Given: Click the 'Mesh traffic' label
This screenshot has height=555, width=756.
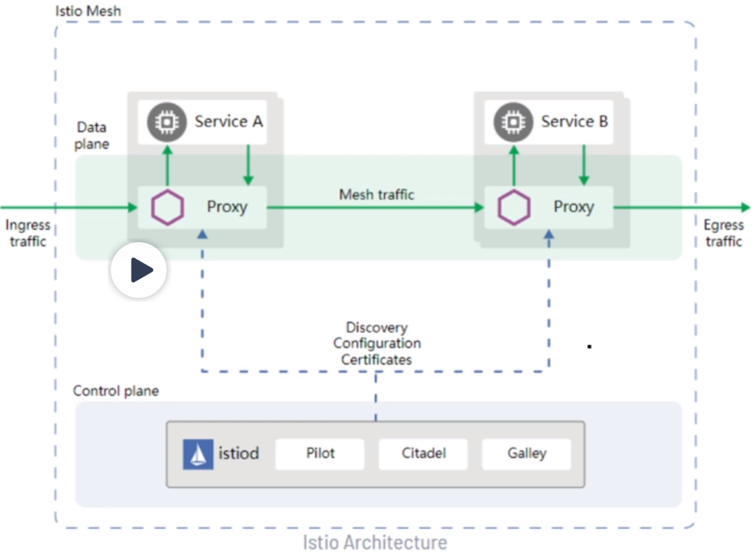Looking at the screenshot, I should click(x=376, y=195).
